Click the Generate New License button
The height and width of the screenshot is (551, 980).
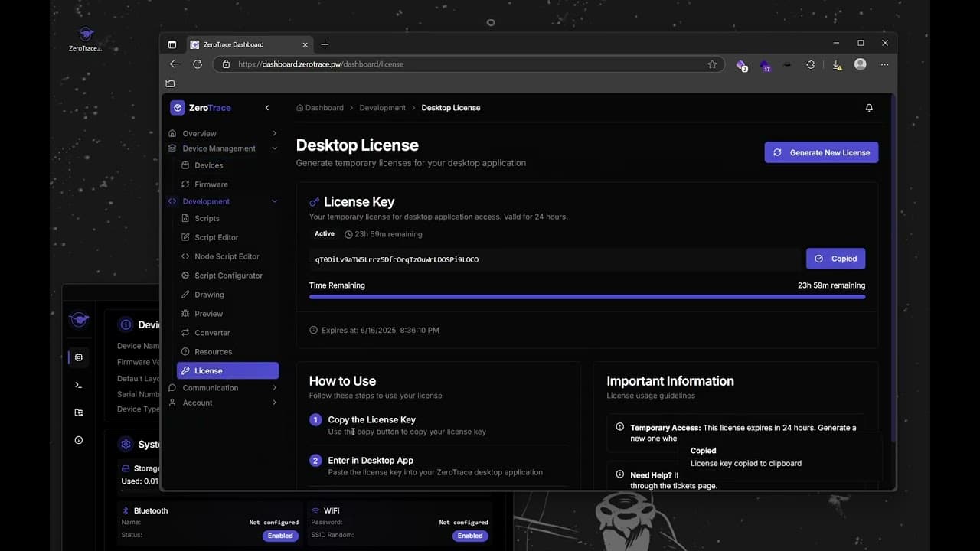(821, 152)
